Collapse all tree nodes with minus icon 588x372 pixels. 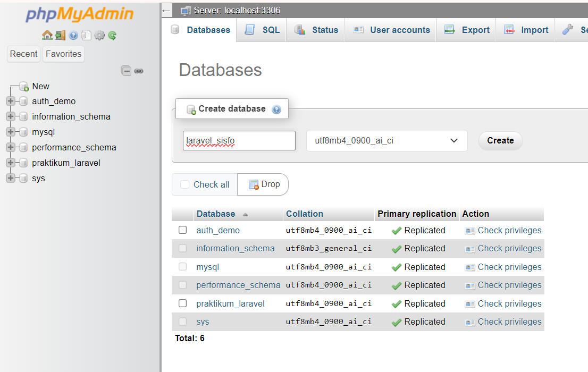[x=126, y=71]
